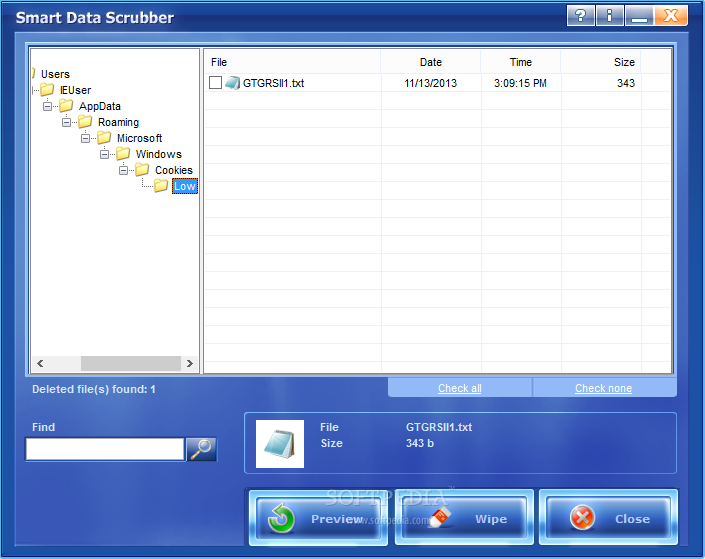Click inside the Find text field
Image resolution: width=705 pixels, height=559 pixels.
coord(105,449)
